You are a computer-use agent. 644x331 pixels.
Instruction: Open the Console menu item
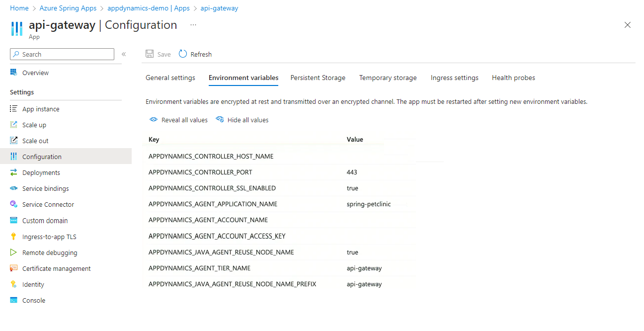[33, 300]
